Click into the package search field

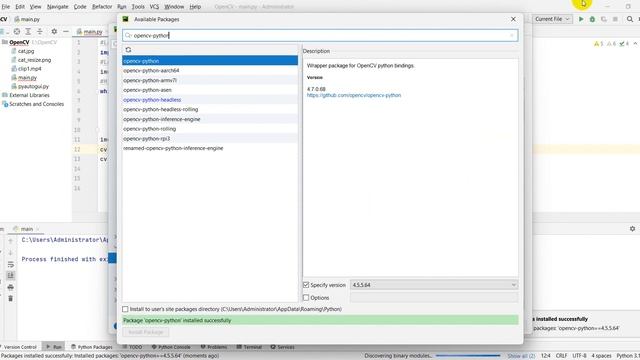coord(320,36)
